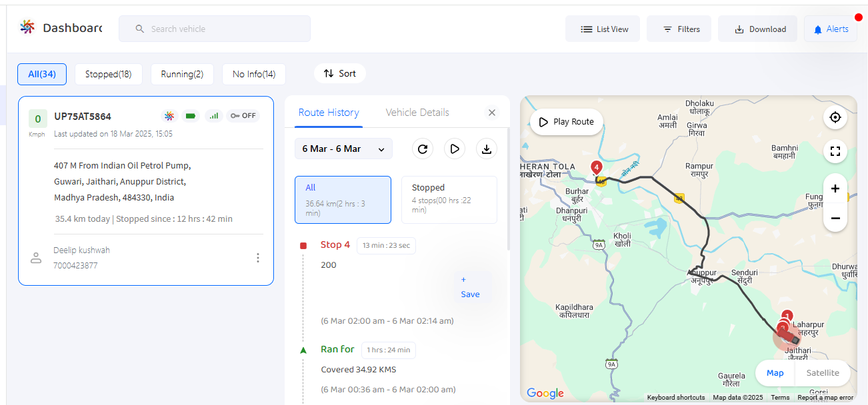The image size is (868, 405).
Task: Click the red stop square marker icon
Action: [x=303, y=246]
